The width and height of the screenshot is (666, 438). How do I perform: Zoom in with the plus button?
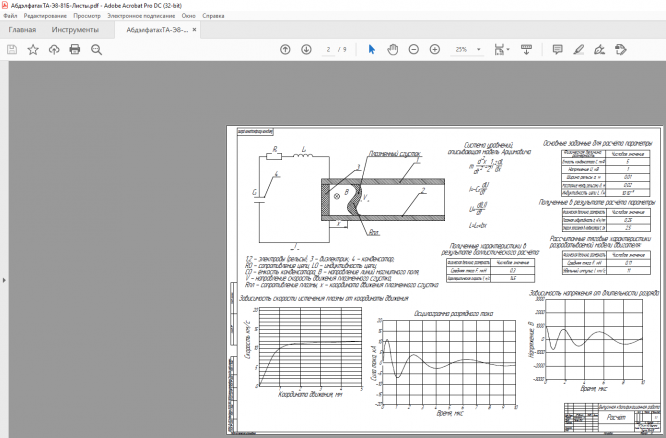click(435, 49)
